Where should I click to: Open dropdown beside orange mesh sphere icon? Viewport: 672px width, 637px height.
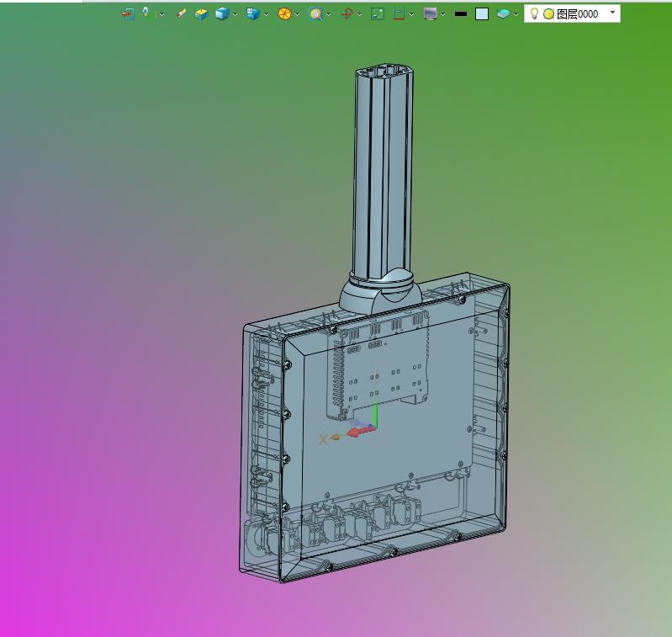point(298,14)
